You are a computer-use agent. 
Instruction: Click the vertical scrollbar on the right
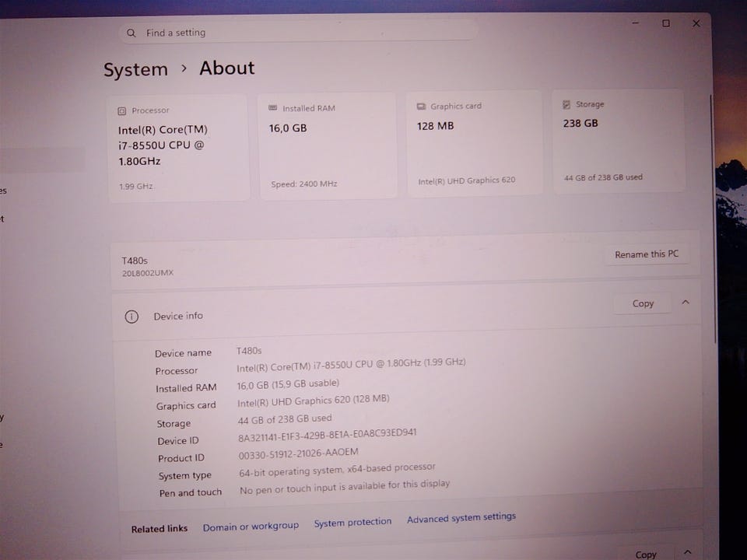click(x=714, y=219)
